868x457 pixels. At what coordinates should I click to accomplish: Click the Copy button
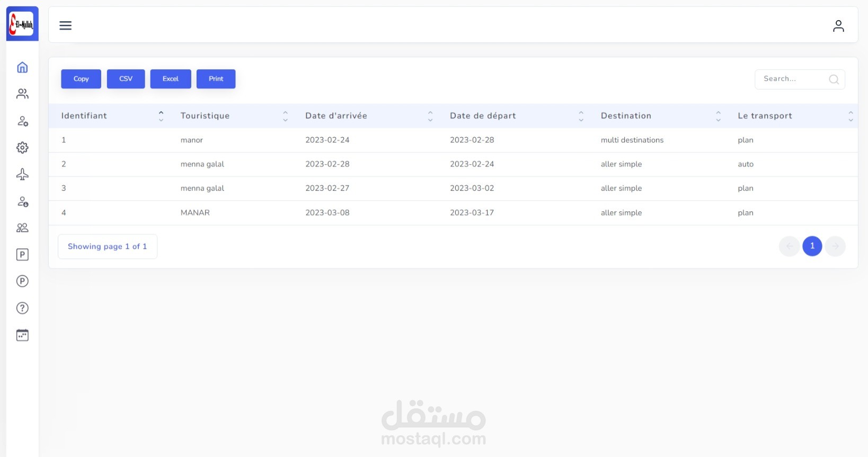point(81,79)
